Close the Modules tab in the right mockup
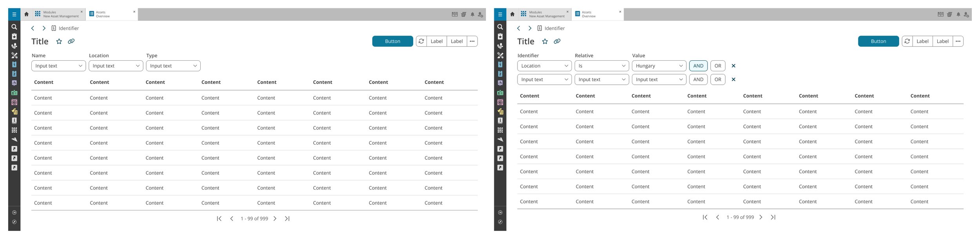980x239 pixels. [x=567, y=12]
